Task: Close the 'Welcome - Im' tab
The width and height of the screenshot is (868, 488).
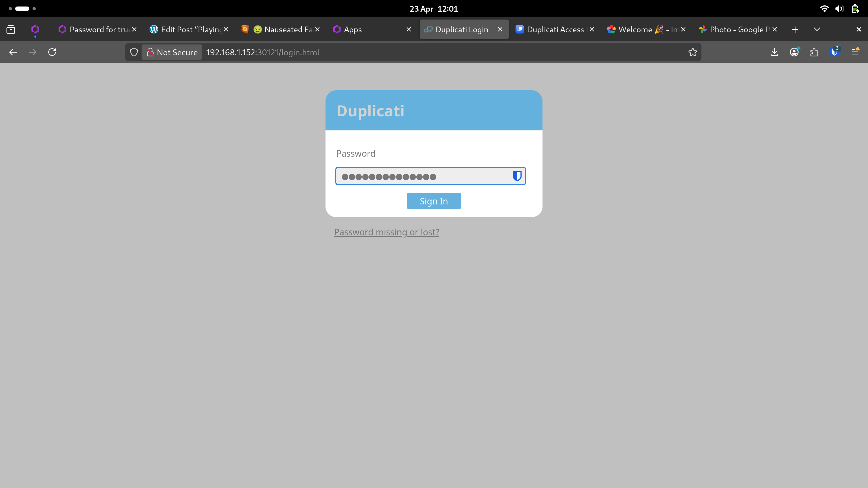Action: [x=683, y=30]
